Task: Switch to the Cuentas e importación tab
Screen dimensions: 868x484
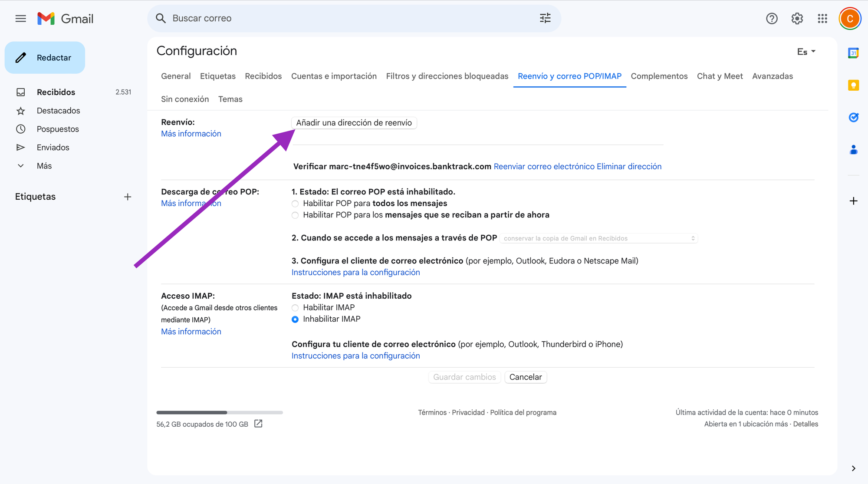Action: click(334, 76)
